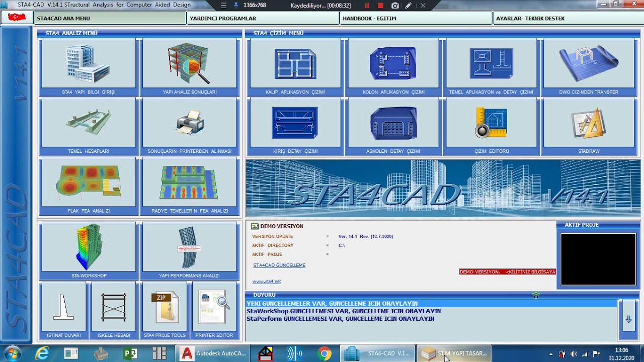Image resolution: width=644 pixels, height=362 pixels.
Task: Select StaWorkShop GUNCELLEMESI VAR announcement
Action: pos(344,311)
